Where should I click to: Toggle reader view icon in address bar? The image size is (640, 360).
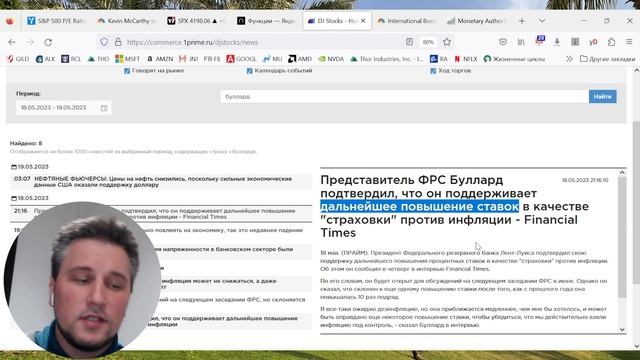pos(409,42)
